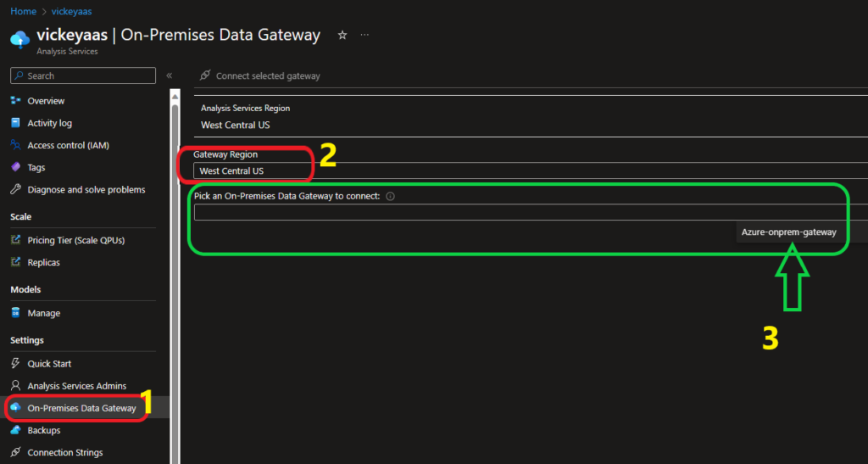This screenshot has width=868, height=464.
Task: Click the info icon beside gateway picker label
Action: click(390, 196)
